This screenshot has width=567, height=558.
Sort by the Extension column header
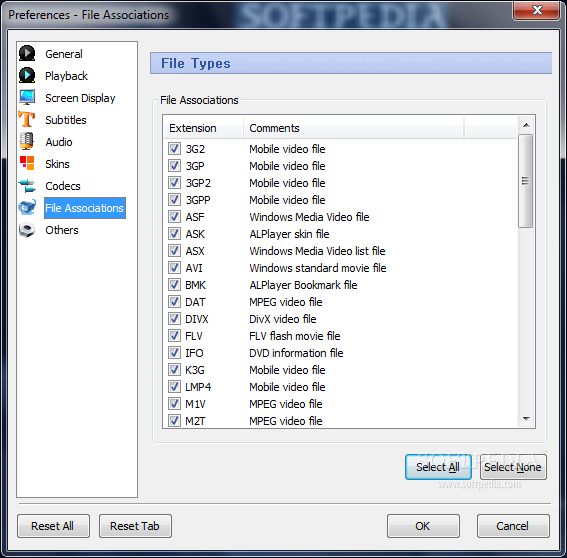pyautogui.click(x=204, y=128)
